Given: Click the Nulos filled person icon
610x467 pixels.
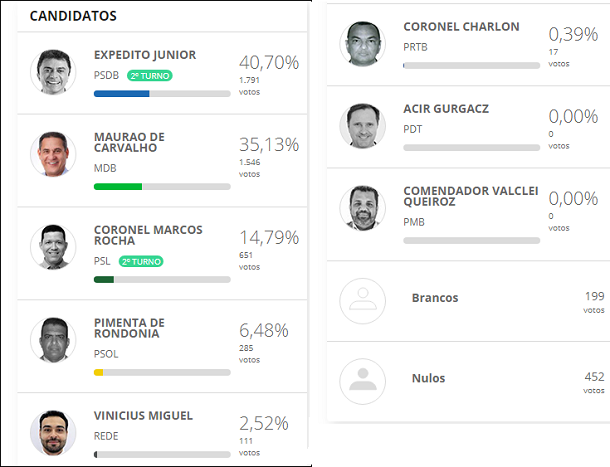Looking at the screenshot, I should coord(363,381).
